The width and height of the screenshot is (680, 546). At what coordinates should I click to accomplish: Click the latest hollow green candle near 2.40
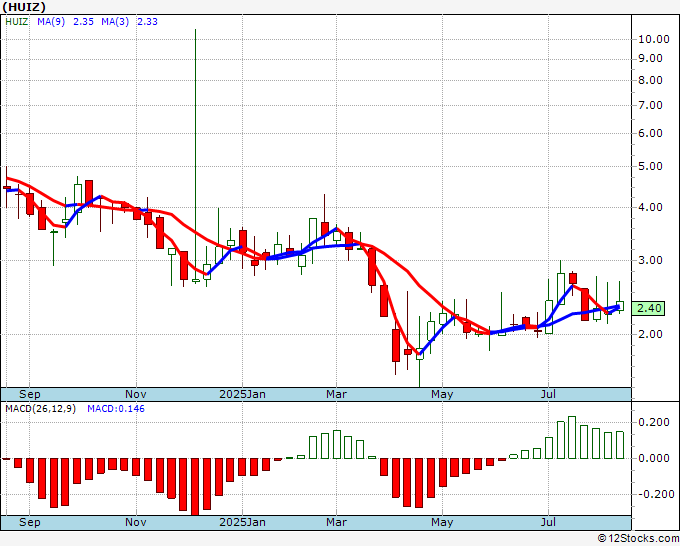(x=620, y=306)
